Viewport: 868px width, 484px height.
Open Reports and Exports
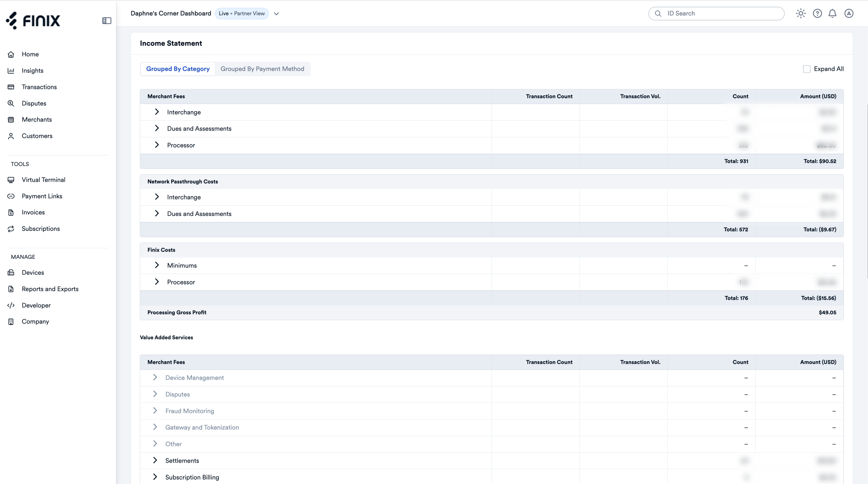[50, 289]
